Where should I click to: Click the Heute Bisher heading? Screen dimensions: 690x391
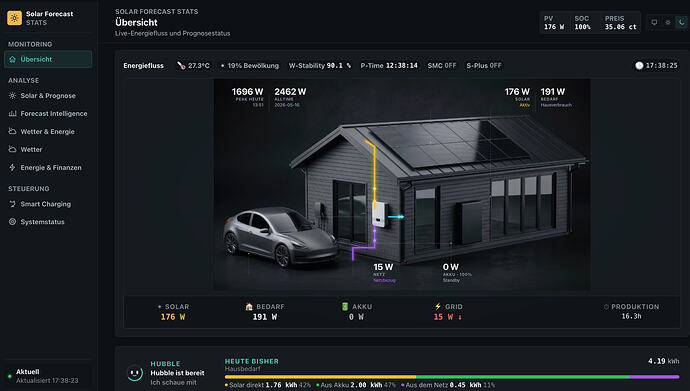252,361
